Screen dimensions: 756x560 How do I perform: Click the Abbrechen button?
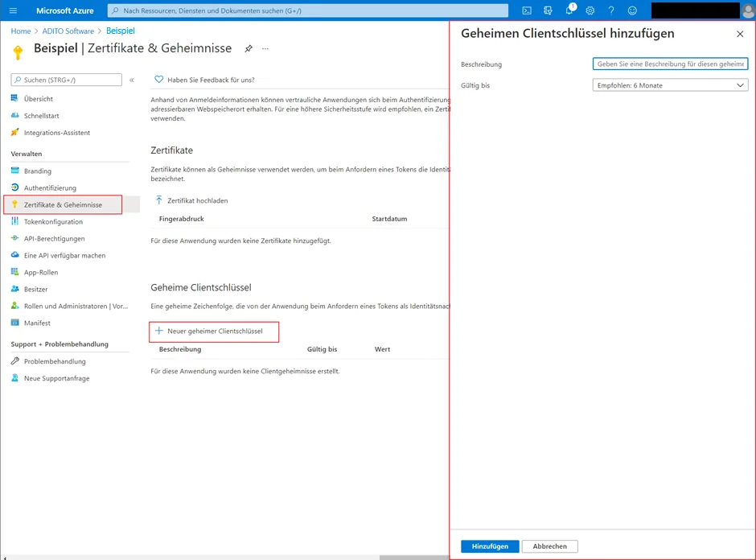click(549, 546)
